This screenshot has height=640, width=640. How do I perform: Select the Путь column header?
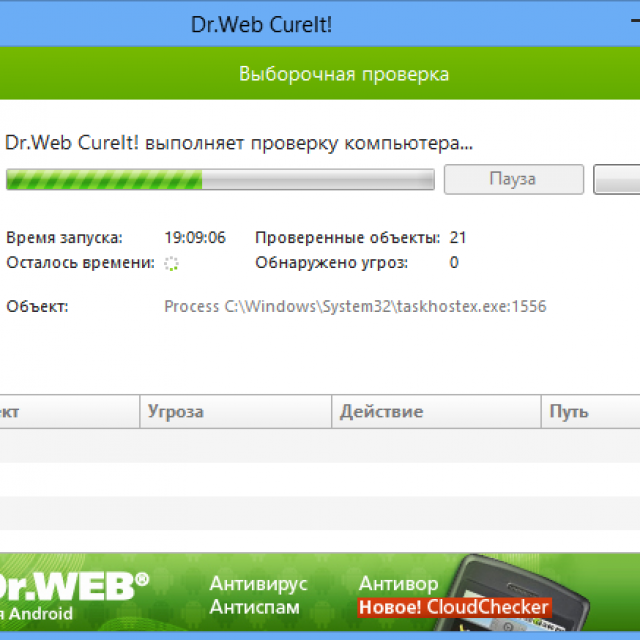point(590,411)
